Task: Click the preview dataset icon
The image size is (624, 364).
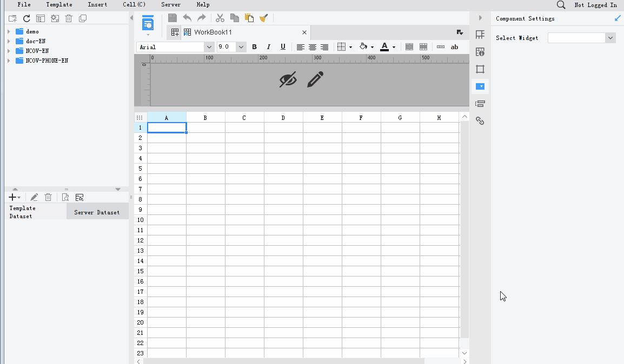Action: [x=65, y=197]
